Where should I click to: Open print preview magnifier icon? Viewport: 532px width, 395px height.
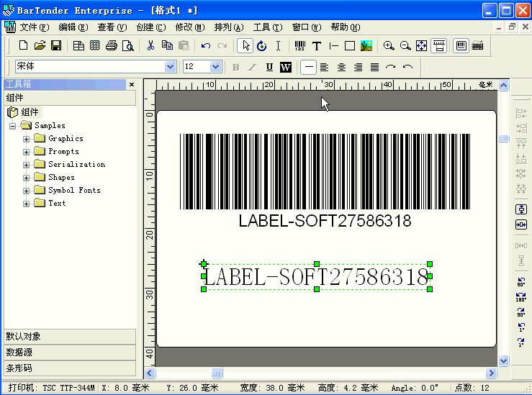(128, 45)
